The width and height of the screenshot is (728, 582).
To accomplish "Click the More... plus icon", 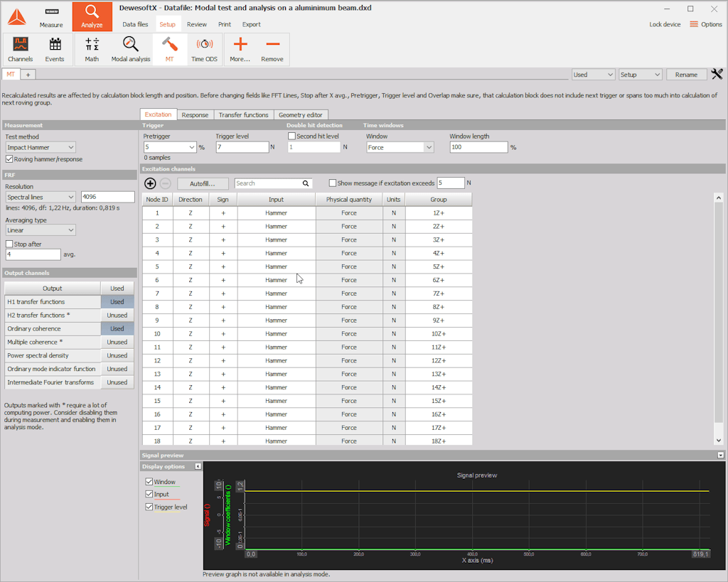I will coord(240,49).
